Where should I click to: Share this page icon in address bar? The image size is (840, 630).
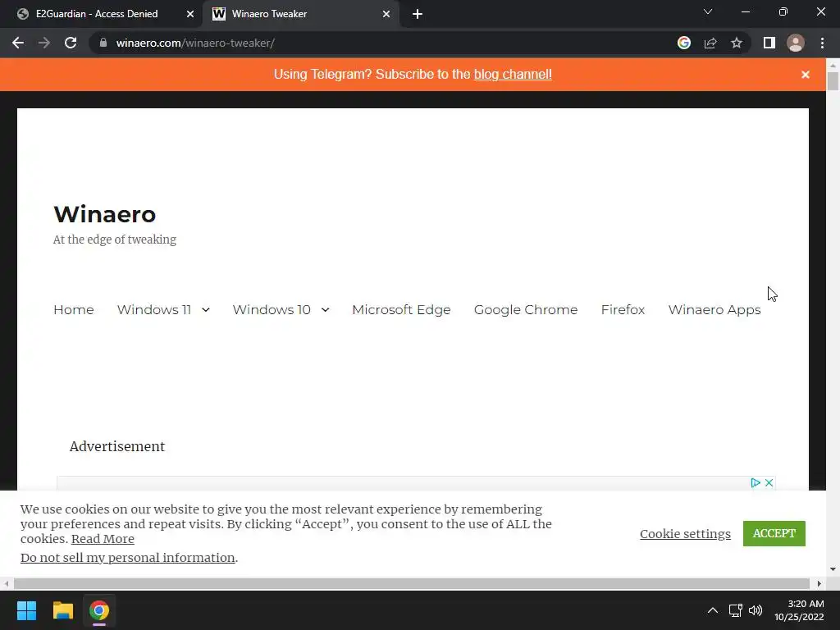(710, 43)
